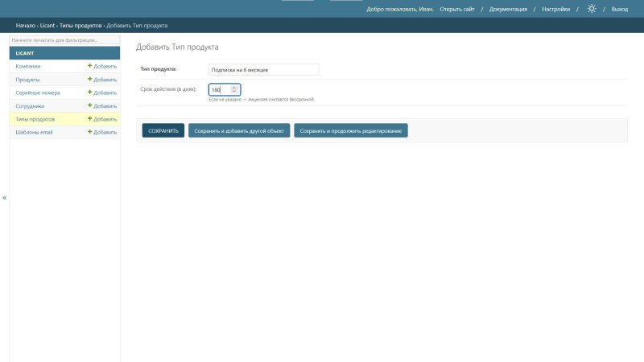Click the plus Добавить next to Типы продуктов
644x362 pixels.
[x=102, y=119]
